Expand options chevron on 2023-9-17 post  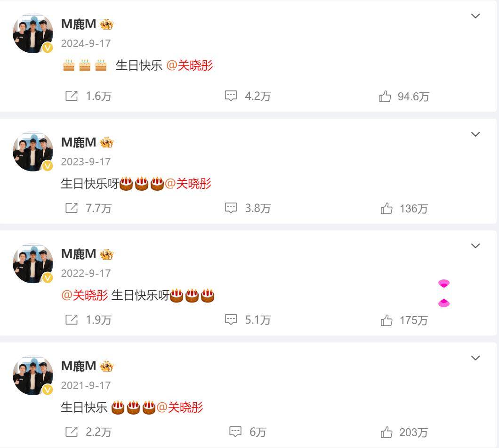pos(475,134)
